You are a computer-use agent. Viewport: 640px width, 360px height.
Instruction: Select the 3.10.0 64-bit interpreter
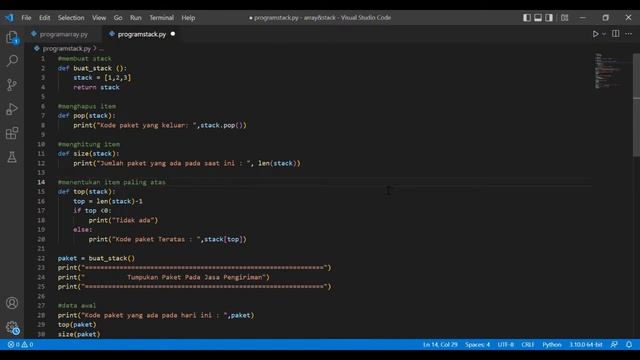pyautogui.click(x=586, y=344)
